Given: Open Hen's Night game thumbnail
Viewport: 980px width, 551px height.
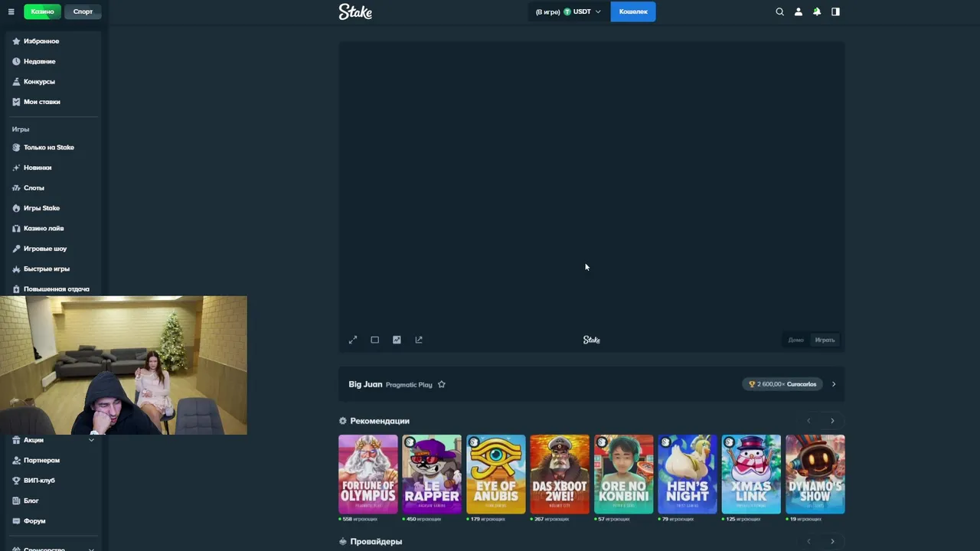Looking at the screenshot, I should pos(688,474).
